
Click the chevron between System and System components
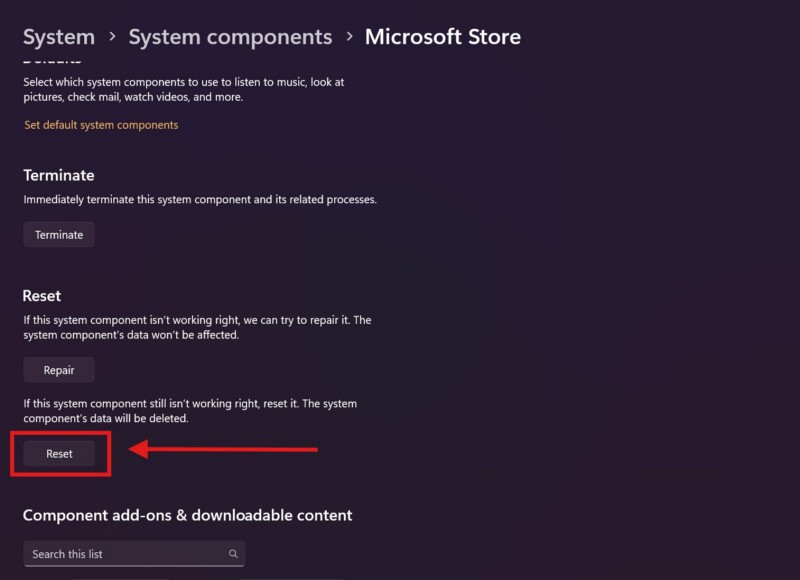point(111,37)
